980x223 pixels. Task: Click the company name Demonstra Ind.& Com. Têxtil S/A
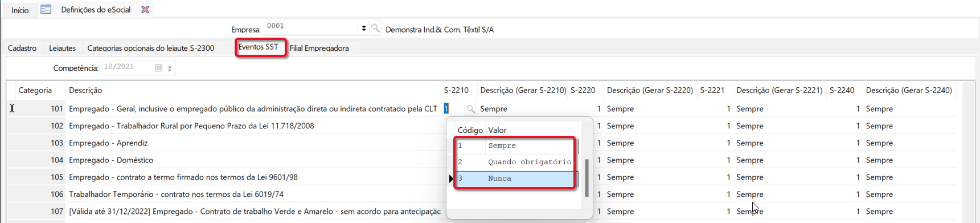point(440,30)
